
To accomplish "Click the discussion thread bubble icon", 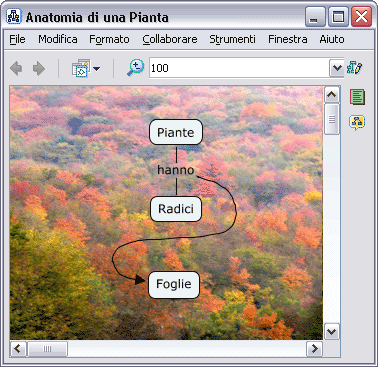I will tap(357, 122).
